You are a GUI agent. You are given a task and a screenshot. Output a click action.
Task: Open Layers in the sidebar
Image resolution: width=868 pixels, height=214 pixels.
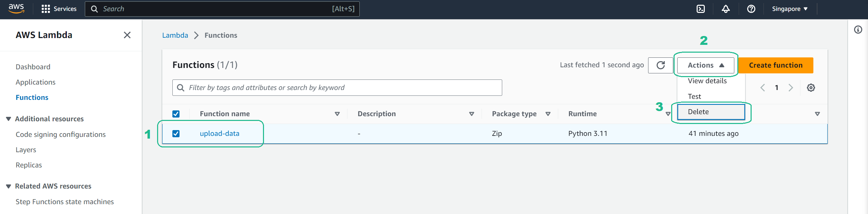pyautogui.click(x=26, y=150)
